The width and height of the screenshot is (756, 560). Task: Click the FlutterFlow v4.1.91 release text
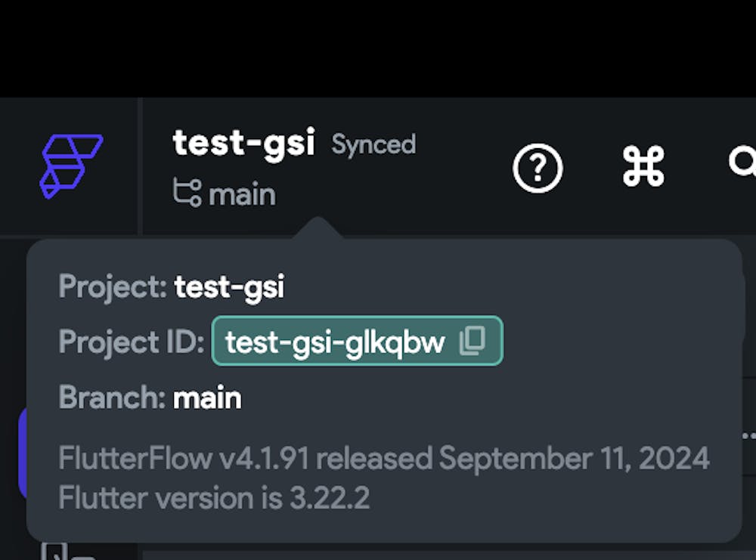click(x=384, y=459)
